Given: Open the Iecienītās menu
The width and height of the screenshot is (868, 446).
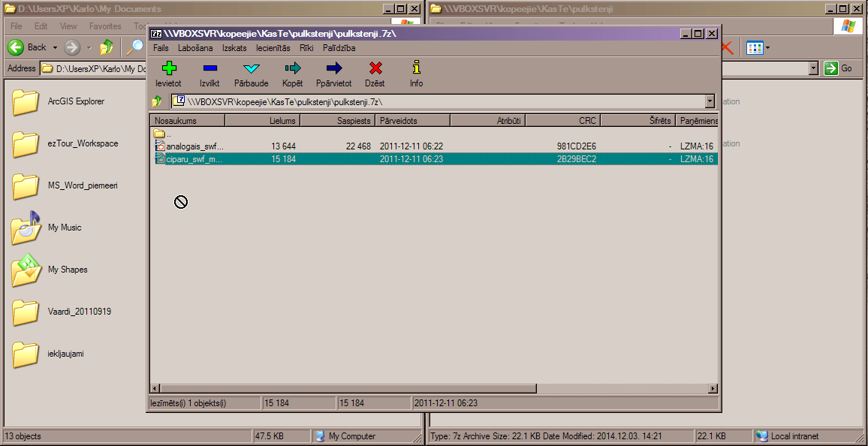Looking at the screenshot, I should coord(273,48).
